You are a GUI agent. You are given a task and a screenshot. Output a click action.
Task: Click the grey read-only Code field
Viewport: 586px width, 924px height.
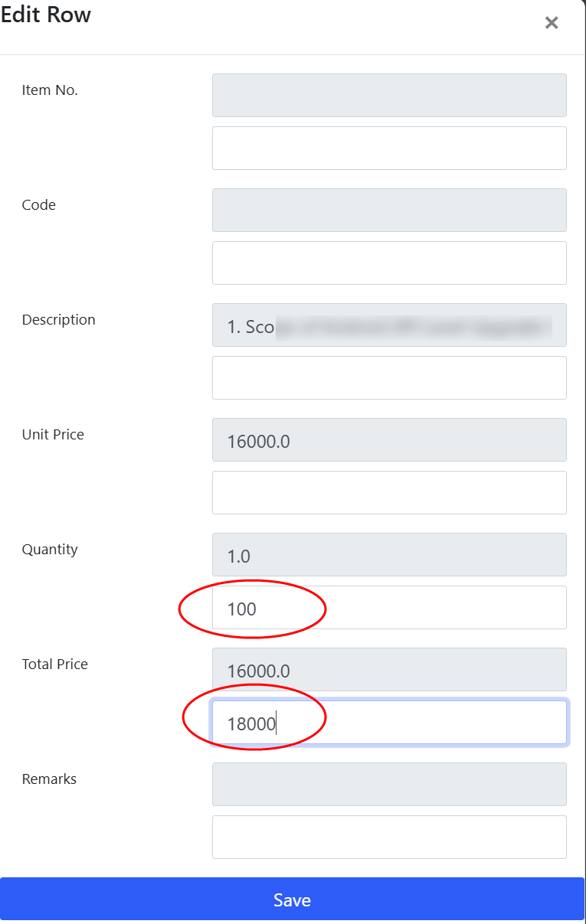[x=389, y=210]
